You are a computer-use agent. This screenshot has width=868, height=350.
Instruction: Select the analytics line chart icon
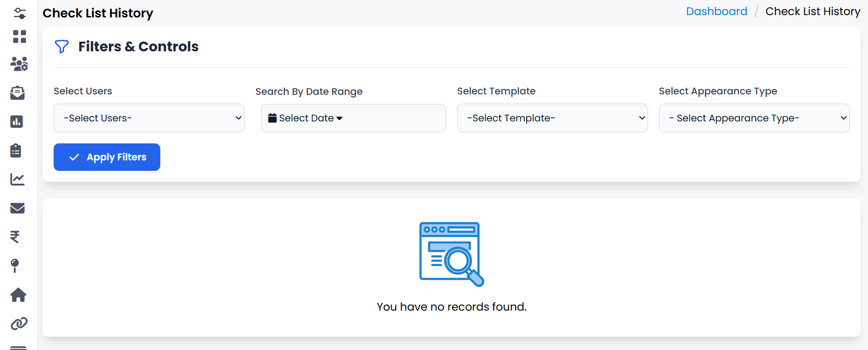pyautogui.click(x=17, y=179)
